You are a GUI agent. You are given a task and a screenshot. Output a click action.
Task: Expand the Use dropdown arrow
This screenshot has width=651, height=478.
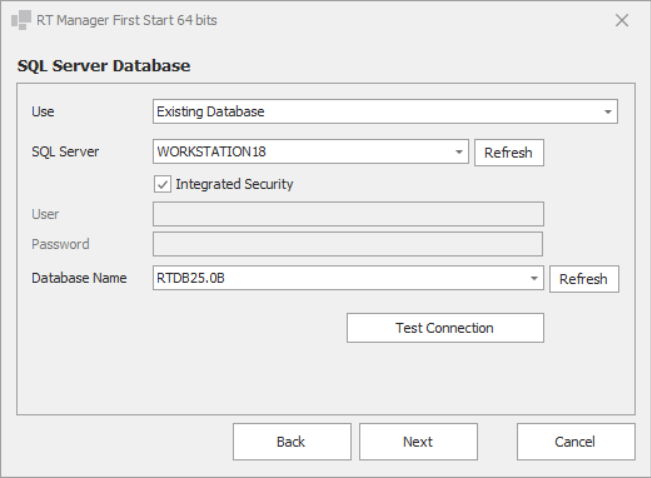607,112
